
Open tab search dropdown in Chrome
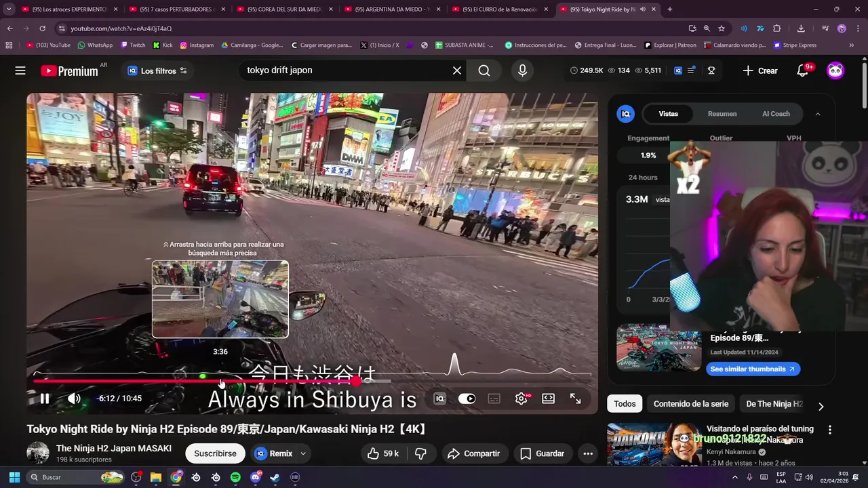point(9,9)
